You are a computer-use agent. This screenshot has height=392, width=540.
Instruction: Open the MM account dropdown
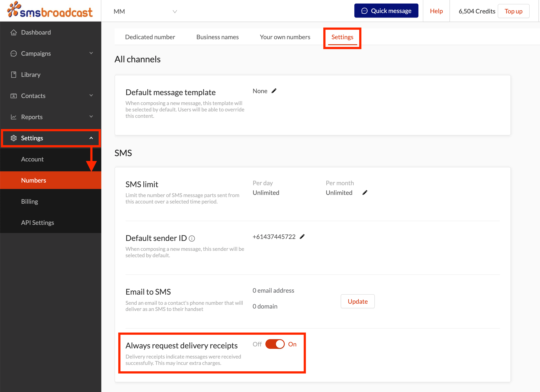(x=145, y=11)
